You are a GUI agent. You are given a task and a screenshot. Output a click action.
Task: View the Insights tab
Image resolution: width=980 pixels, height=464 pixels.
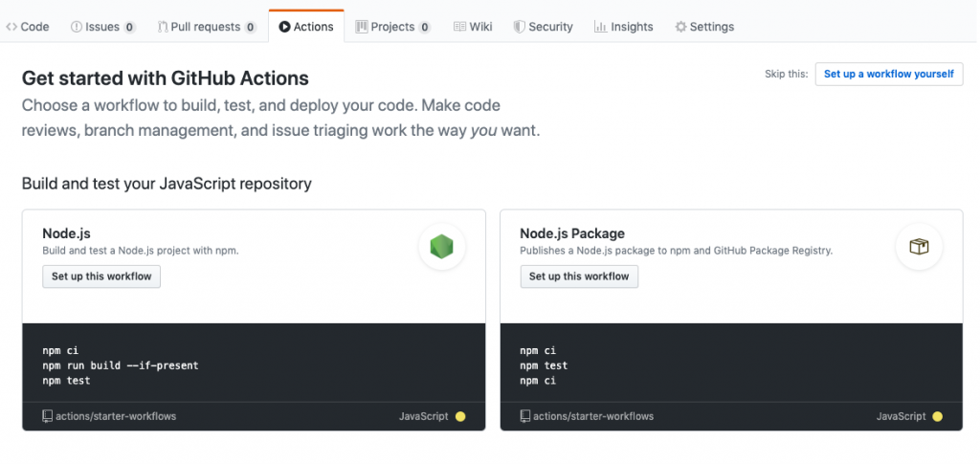624,27
